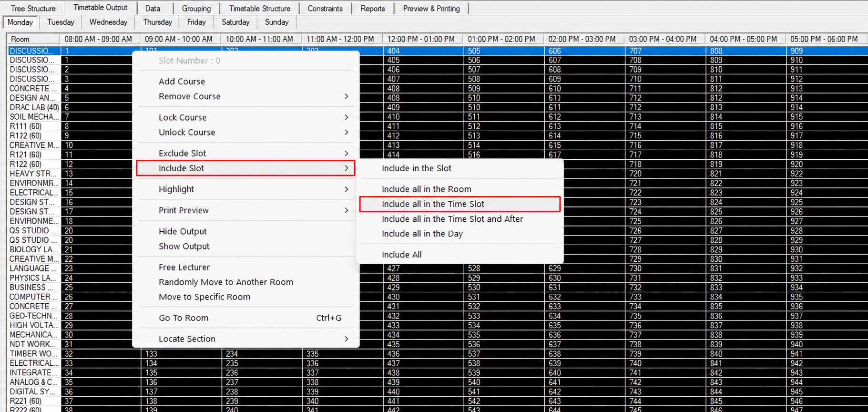Image resolution: width=868 pixels, height=412 pixels.
Task: Choose Include All in submenu
Action: (x=460, y=255)
